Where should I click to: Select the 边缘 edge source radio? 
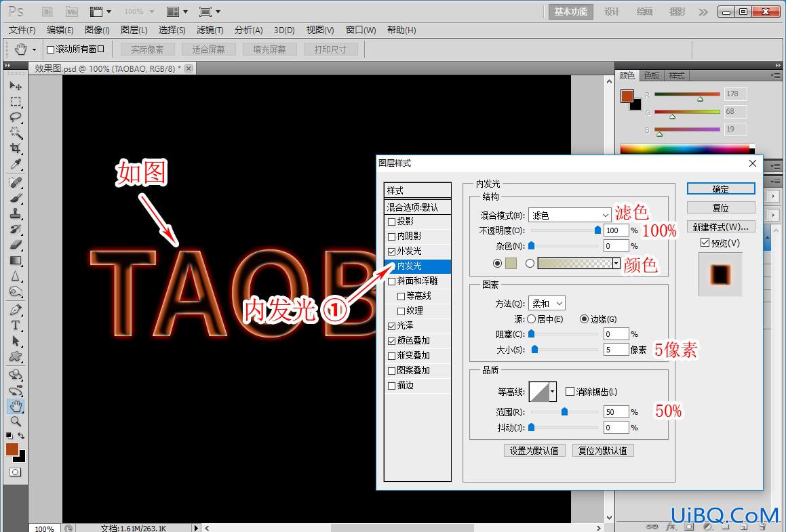[584, 319]
